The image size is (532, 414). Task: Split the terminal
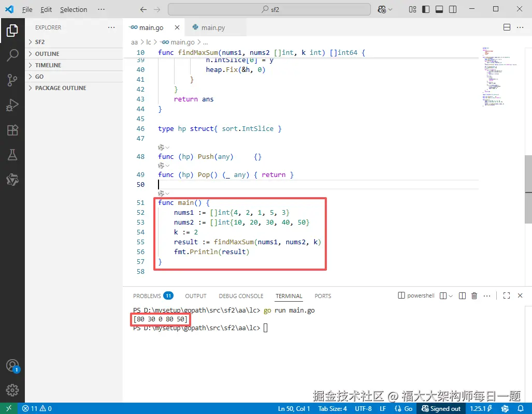click(x=462, y=296)
